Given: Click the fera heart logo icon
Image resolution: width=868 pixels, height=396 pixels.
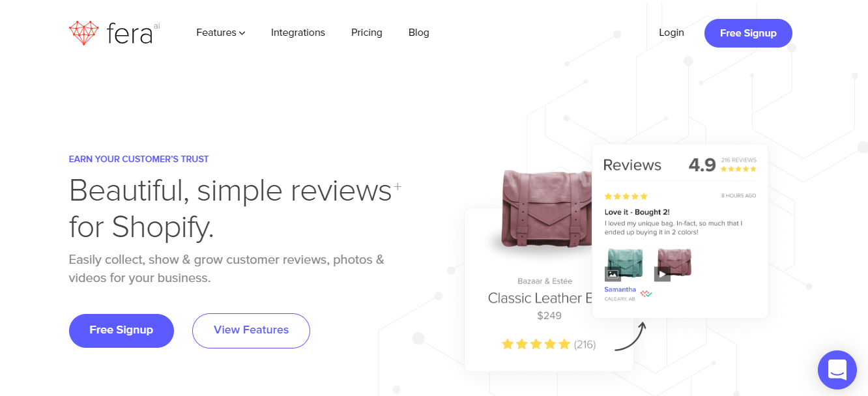Looking at the screenshot, I should [83, 33].
